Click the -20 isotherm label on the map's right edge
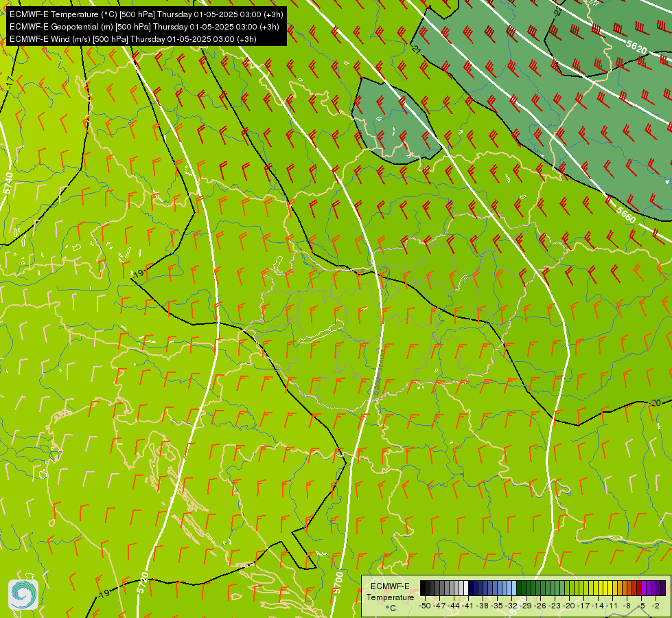672x618 pixels. click(655, 402)
